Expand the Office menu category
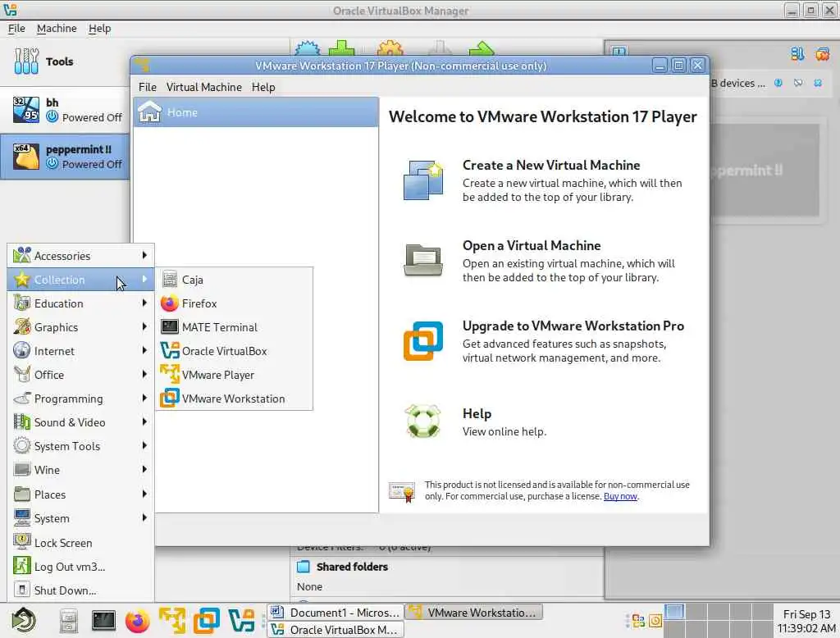 pyautogui.click(x=80, y=375)
